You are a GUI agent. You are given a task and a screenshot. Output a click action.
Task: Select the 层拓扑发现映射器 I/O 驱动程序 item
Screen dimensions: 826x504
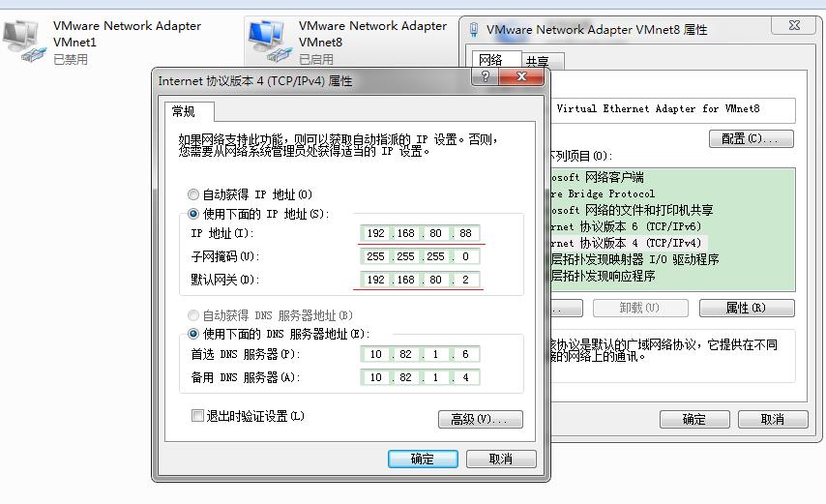634,259
